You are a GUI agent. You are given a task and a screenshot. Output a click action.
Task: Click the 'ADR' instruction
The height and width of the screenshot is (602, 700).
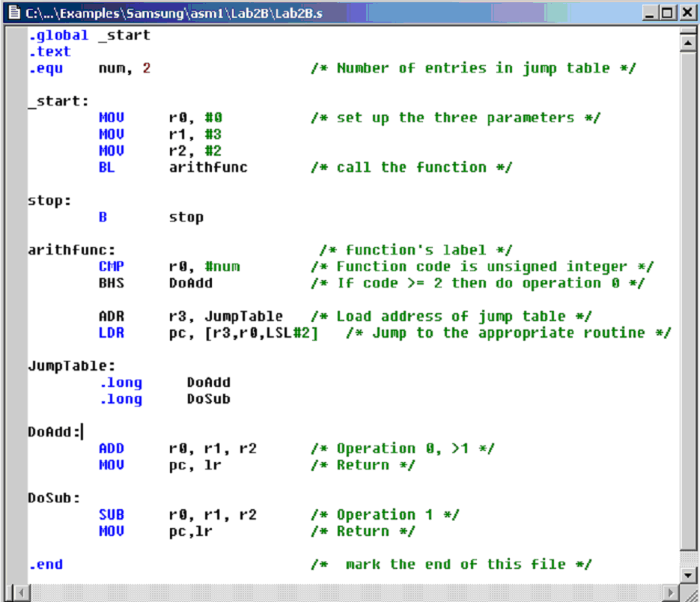[111, 316]
